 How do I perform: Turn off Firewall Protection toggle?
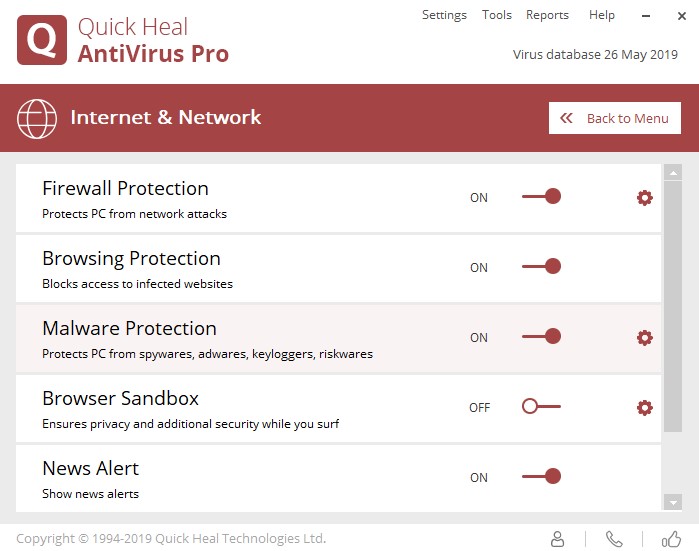541,197
